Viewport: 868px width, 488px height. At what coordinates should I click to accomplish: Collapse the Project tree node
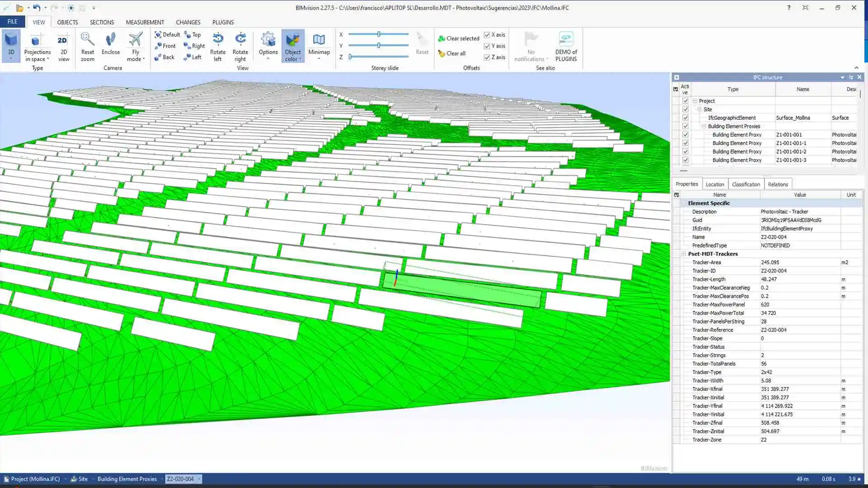[695, 101]
